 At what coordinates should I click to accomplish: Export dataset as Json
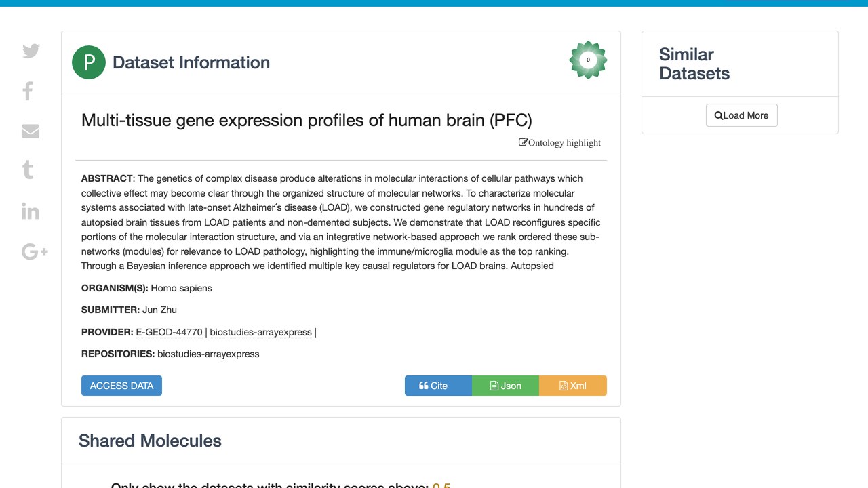pyautogui.click(x=505, y=386)
